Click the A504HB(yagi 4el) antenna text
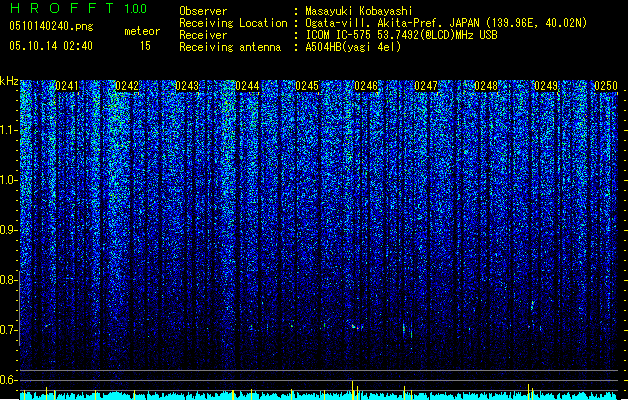 (x=353, y=47)
